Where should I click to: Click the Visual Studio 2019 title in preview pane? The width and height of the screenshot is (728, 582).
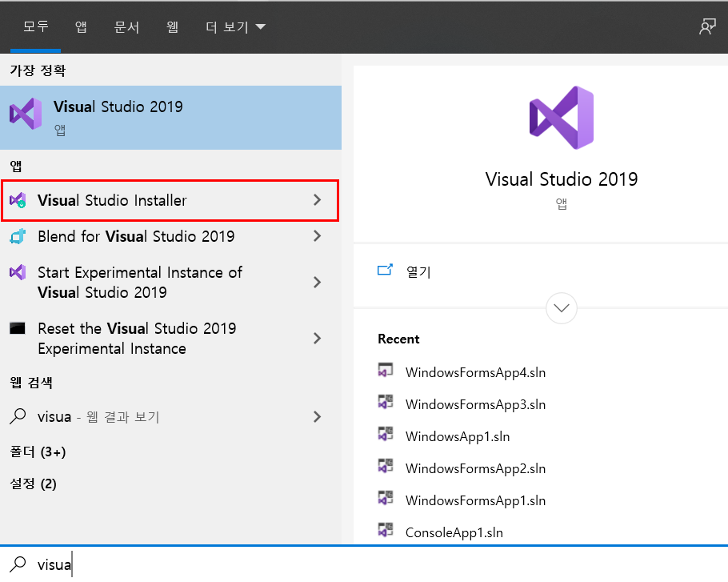[x=562, y=179]
